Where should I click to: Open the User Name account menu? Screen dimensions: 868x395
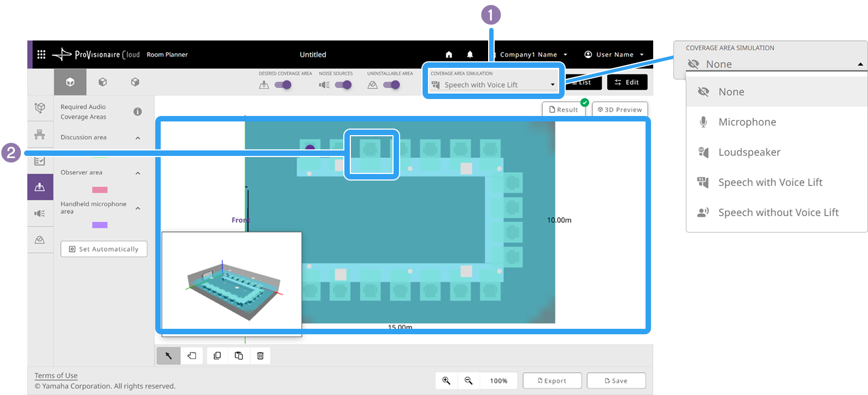[x=614, y=55]
